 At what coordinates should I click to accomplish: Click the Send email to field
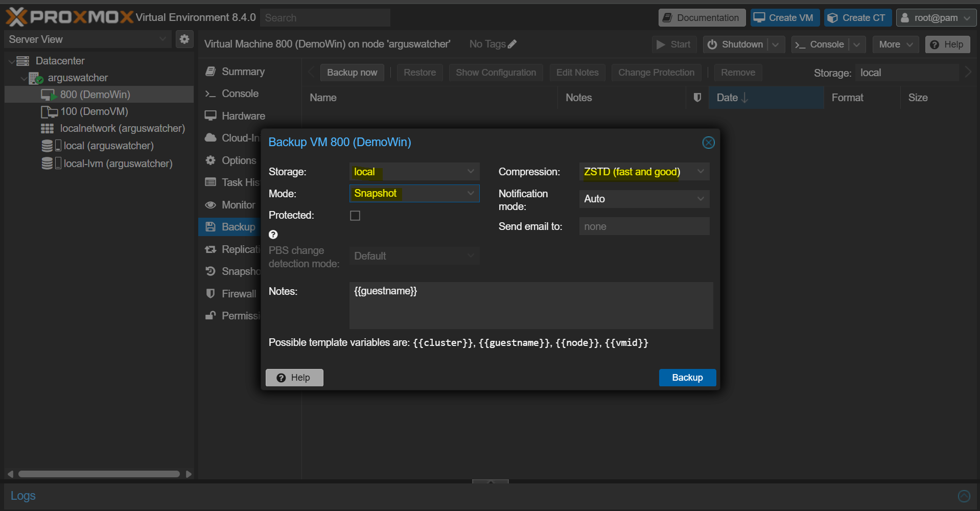pos(644,226)
